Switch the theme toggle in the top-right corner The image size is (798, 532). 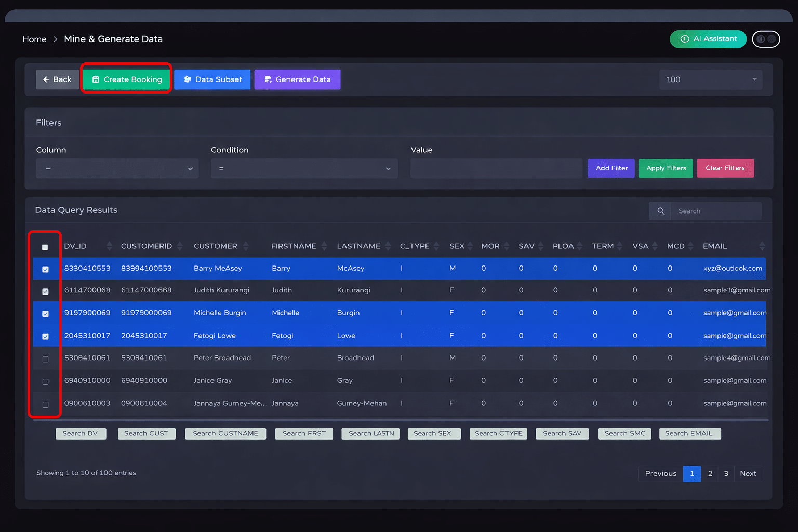tap(766, 39)
